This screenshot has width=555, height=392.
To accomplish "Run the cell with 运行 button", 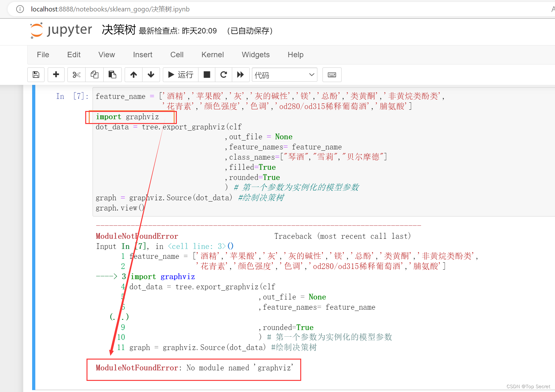I will [181, 75].
